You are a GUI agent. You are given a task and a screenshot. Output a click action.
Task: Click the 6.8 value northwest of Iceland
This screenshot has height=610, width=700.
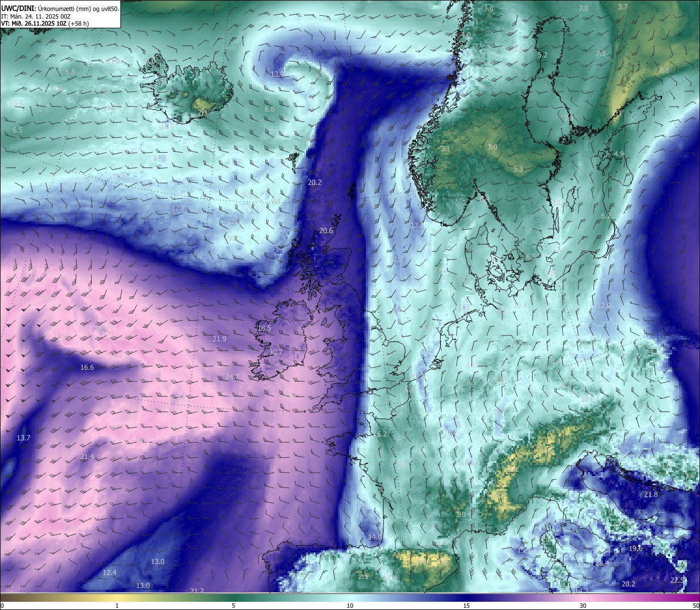pyautogui.click(x=70, y=72)
